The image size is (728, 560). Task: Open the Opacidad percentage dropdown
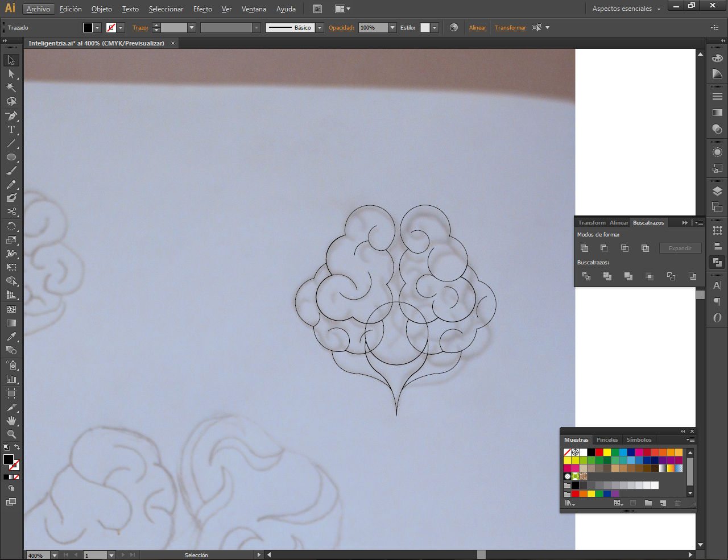click(392, 27)
